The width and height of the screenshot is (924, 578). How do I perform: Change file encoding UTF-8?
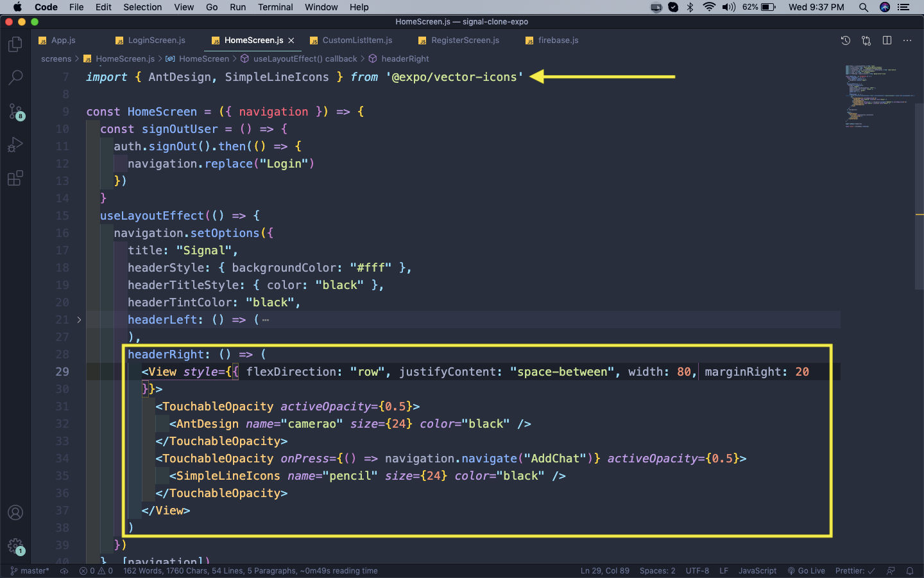pyautogui.click(x=697, y=571)
